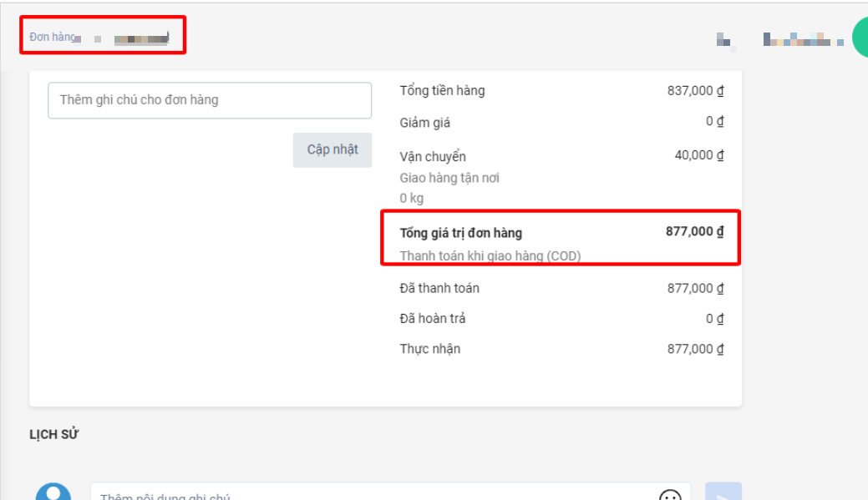The image size is (868, 500).
Task: Focus the 'Thêm ghi chú cho đơn hàng' field
Action: [210, 100]
